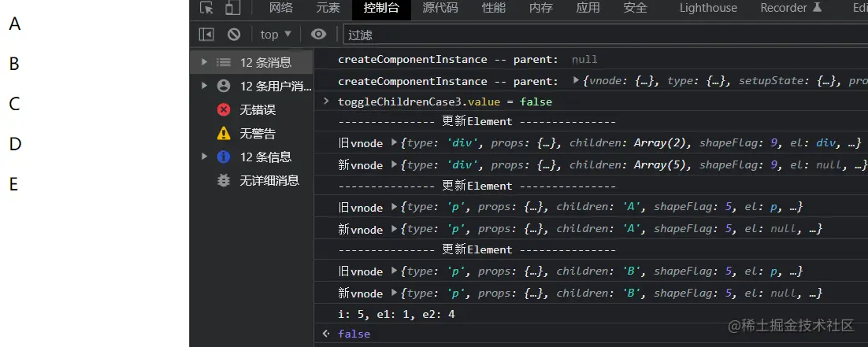
Task: Switch to the 元素 tab
Action: coord(328,8)
